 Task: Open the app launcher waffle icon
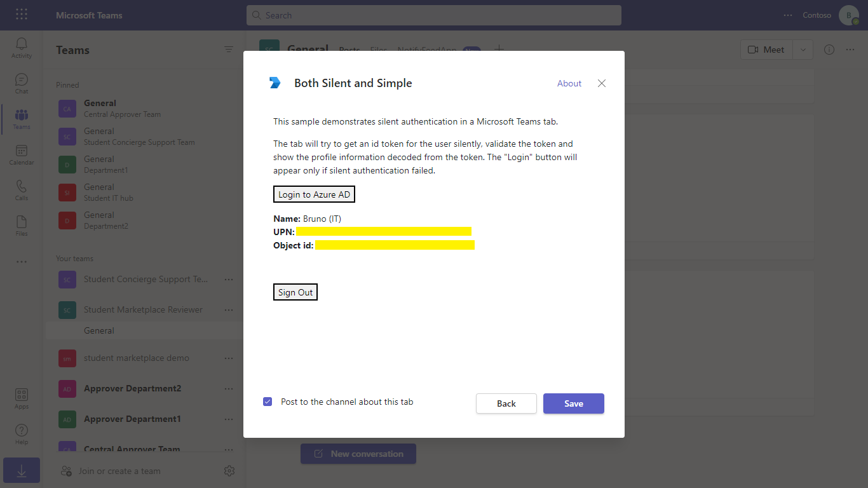tap(22, 15)
